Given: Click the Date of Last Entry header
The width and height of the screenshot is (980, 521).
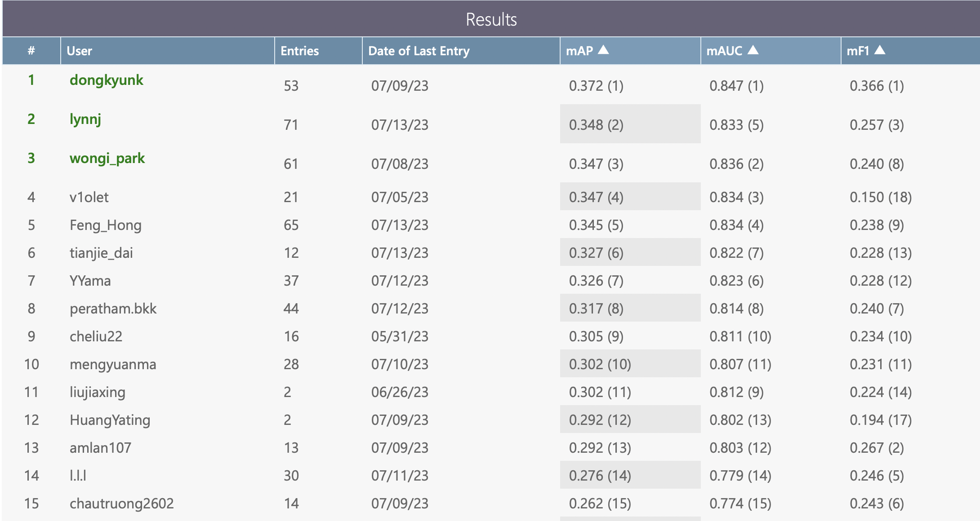Looking at the screenshot, I should pyautogui.click(x=419, y=51).
